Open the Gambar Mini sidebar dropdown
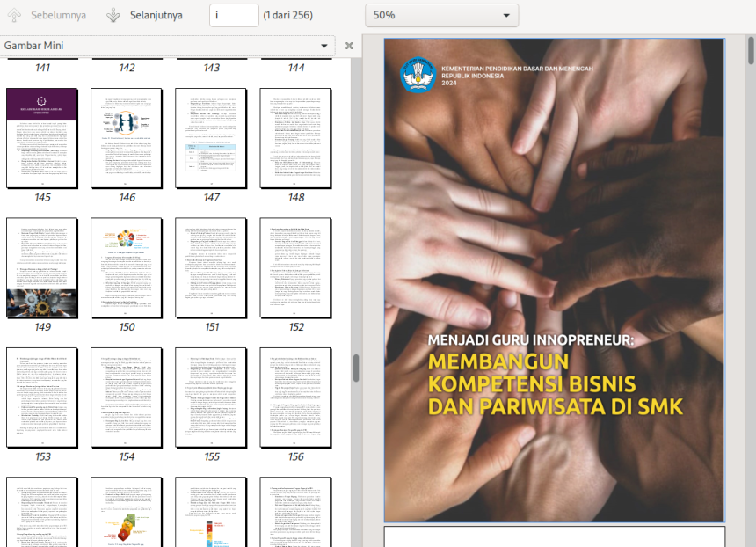Viewport: 756px width, 547px height. [x=325, y=46]
